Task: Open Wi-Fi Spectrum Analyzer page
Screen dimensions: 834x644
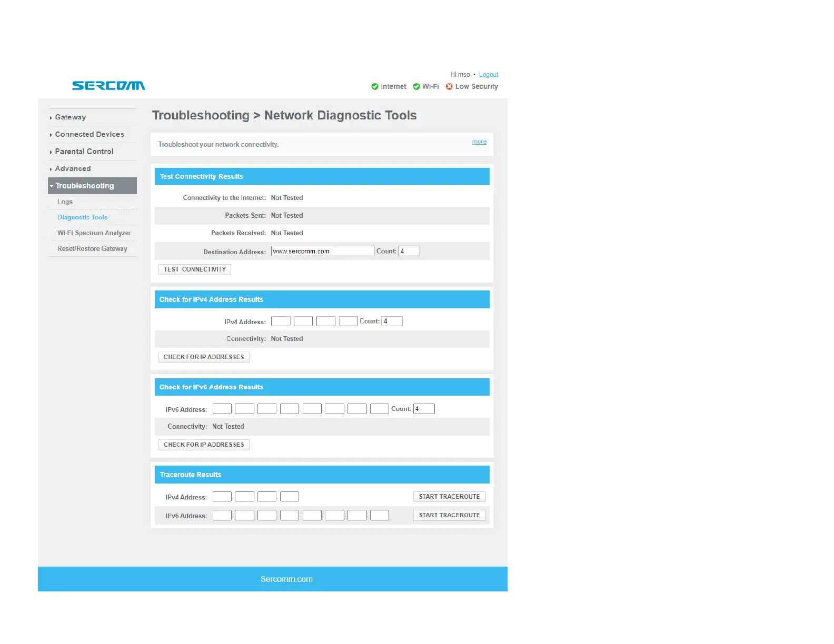Action: 94,233
